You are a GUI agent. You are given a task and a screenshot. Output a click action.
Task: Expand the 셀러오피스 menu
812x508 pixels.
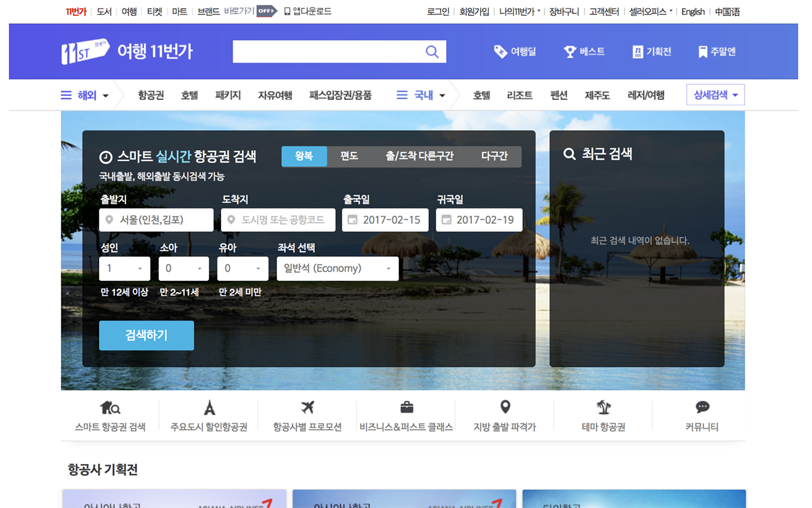pos(651,12)
